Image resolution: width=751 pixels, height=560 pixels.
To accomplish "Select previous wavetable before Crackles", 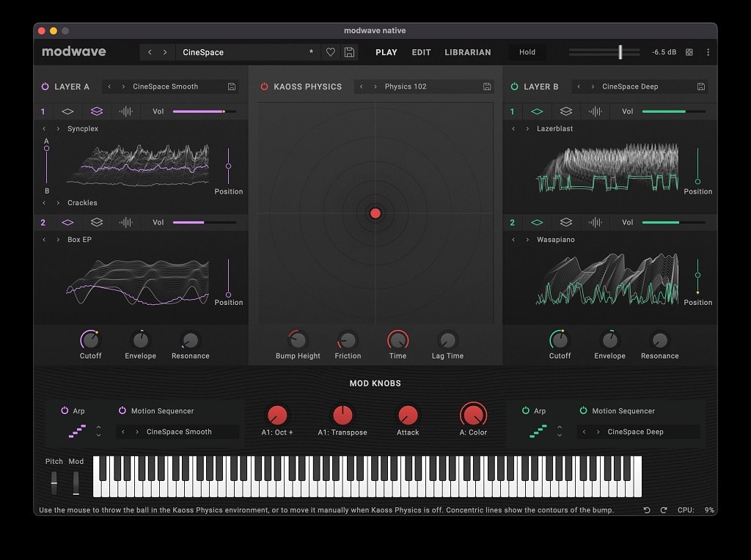I will coord(44,203).
